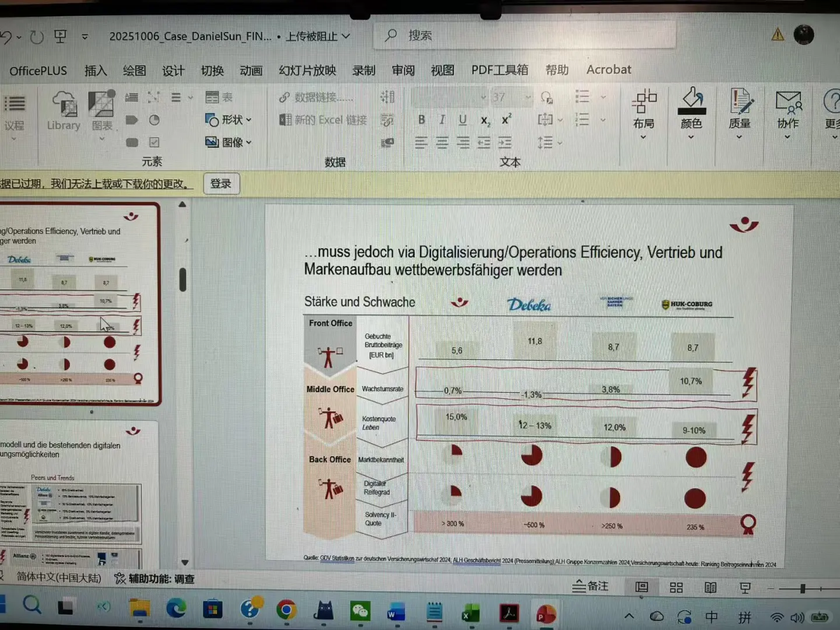The height and width of the screenshot is (630, 840).
Task: Open the 布局 layout tools
Action: tap(644, 114)
